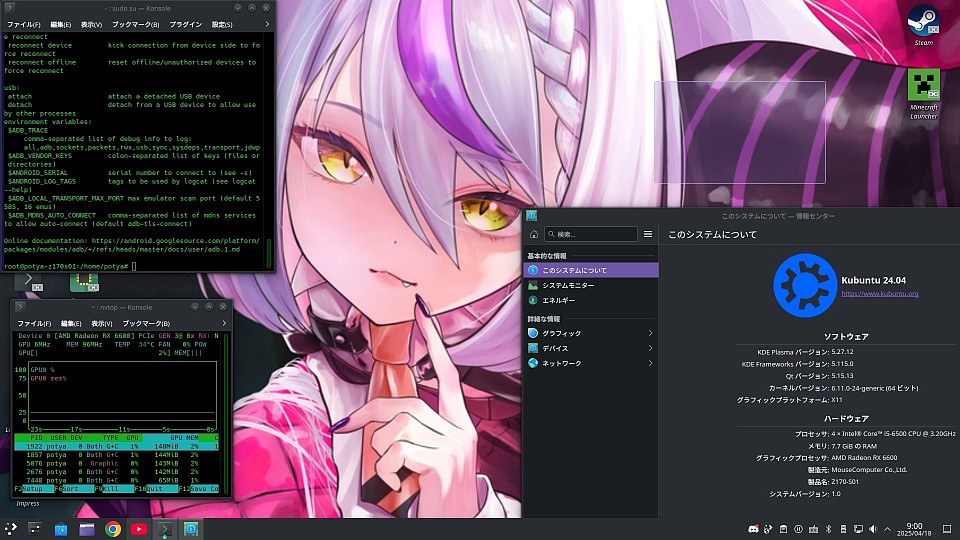This screenshot has width=960, height=540.
Task: Open the ブックマーク menu in the nvtop Konsole
Action: tap(144, 324)
